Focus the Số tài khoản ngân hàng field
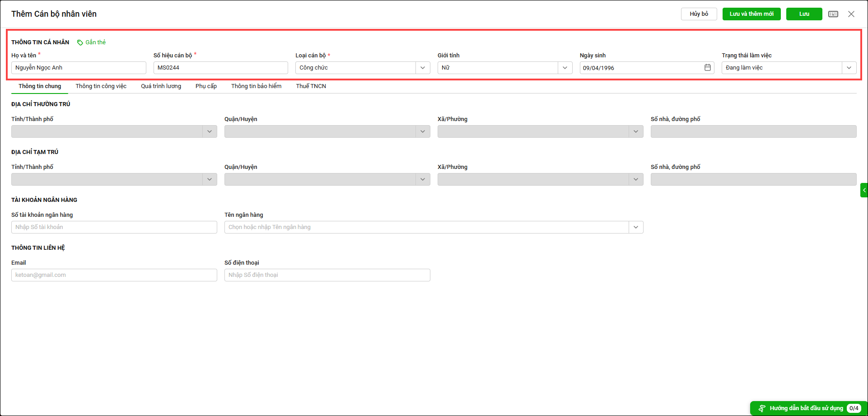 point(114,227)
